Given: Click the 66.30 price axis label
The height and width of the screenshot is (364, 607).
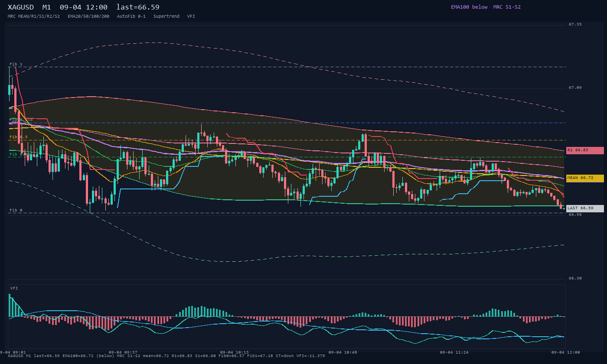Looking at the screenshot, I should (x=575, y=278).
